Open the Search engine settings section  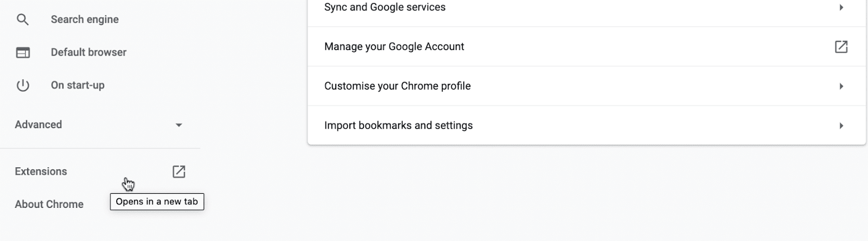pos(85,20)
